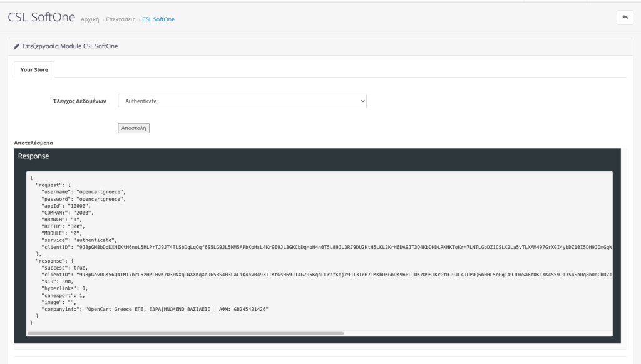Switch to the Your Store tab

pyautogui.click(x=34, y=69)
